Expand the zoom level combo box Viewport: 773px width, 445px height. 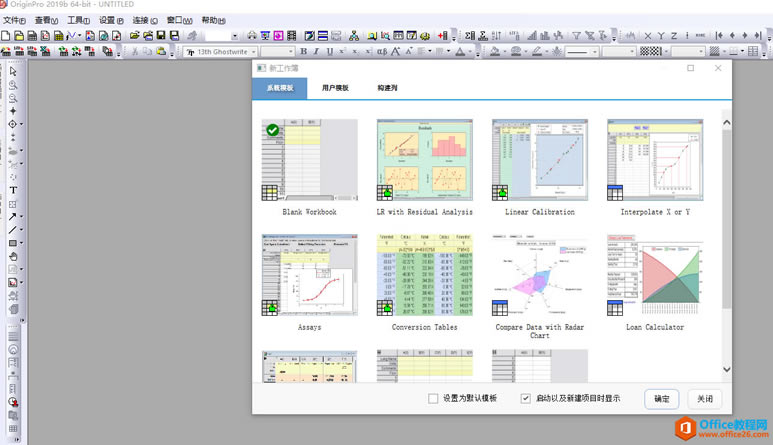pos(235,36)
